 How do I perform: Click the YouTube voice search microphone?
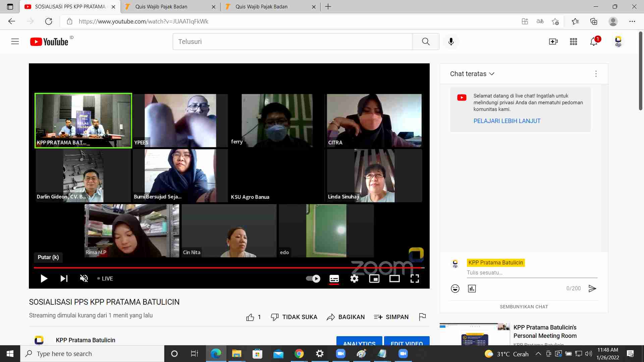451,42
